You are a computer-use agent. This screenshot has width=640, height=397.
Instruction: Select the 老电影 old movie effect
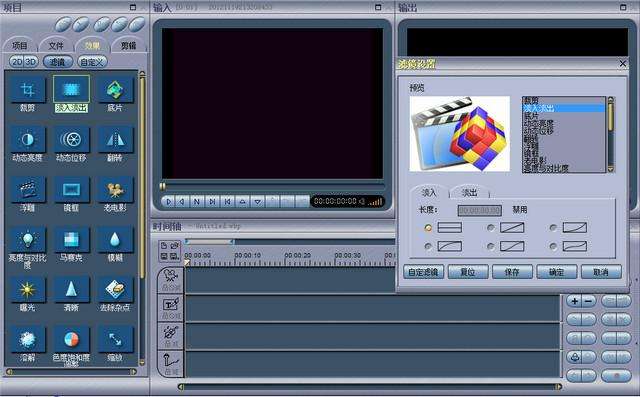[115, 190]
